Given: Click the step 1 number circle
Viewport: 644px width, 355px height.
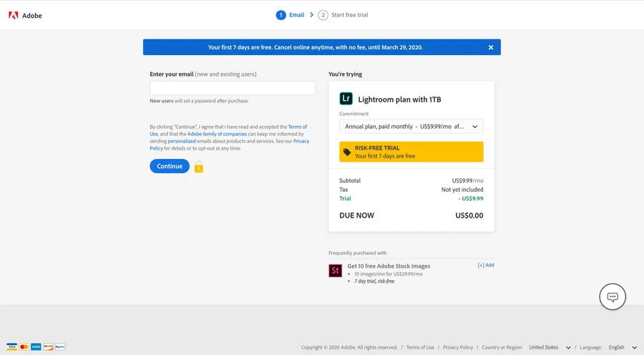Looking at the screenshot, I should pos(281,15).
